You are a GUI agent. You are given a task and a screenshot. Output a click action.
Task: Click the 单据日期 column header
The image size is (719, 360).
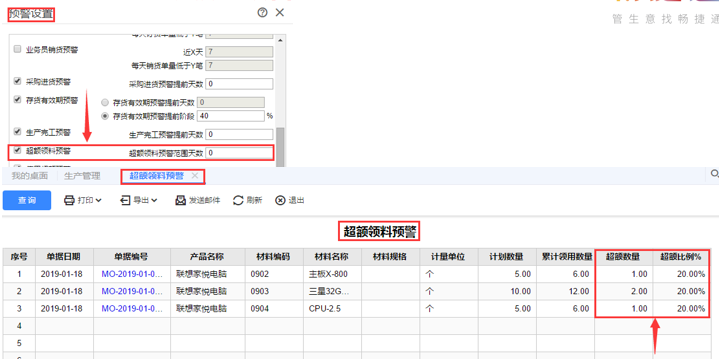(x=64, y=257)
